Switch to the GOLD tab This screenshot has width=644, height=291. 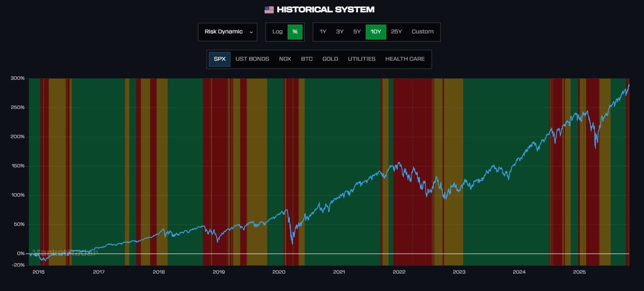(330, 59)
